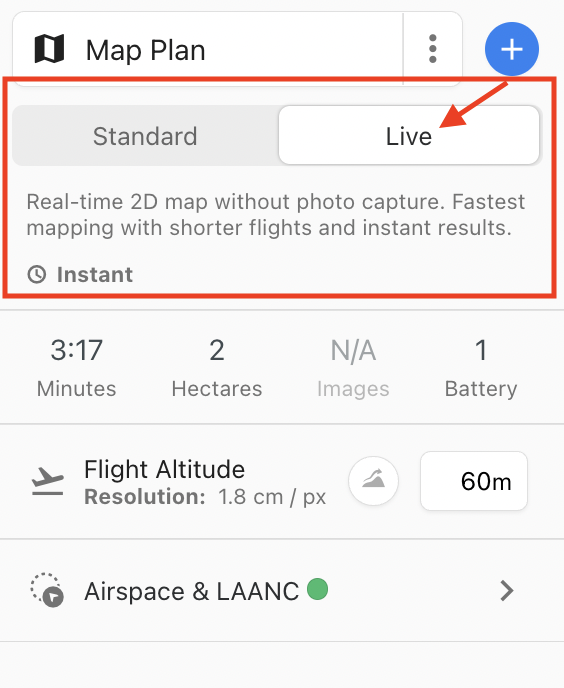The image size is (564, 688).
Task: Click the clock icon next to Instant
Action: (37, 275)
